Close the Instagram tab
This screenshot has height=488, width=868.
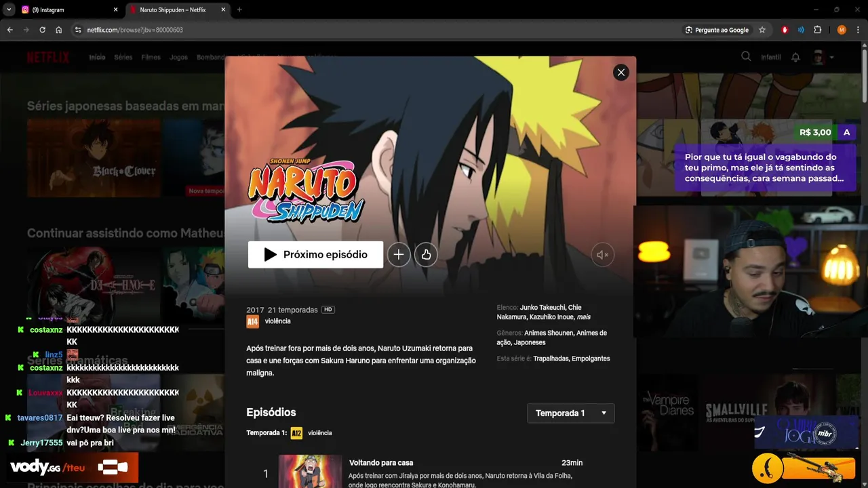(x=115, y=10)
